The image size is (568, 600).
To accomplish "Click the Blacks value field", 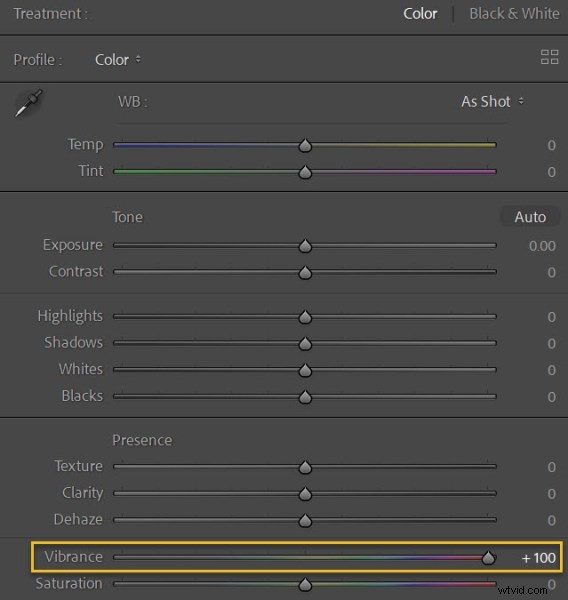I will (x=551, y=397).
